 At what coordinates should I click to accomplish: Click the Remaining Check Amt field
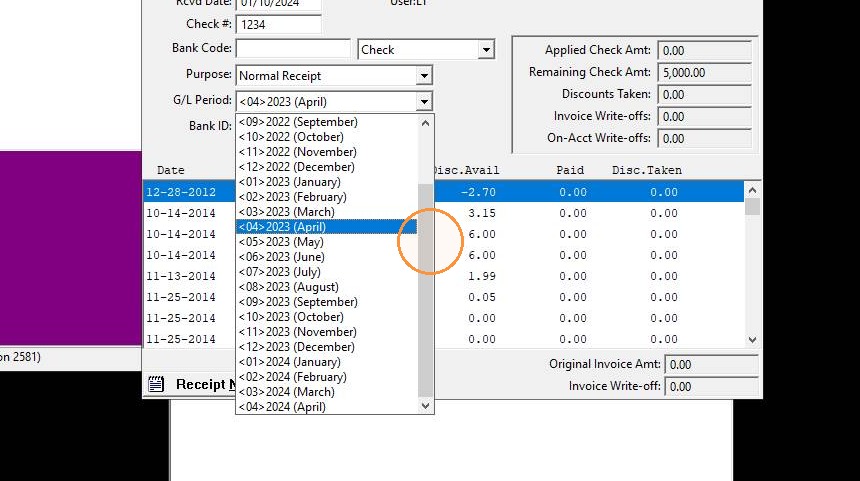704,72
